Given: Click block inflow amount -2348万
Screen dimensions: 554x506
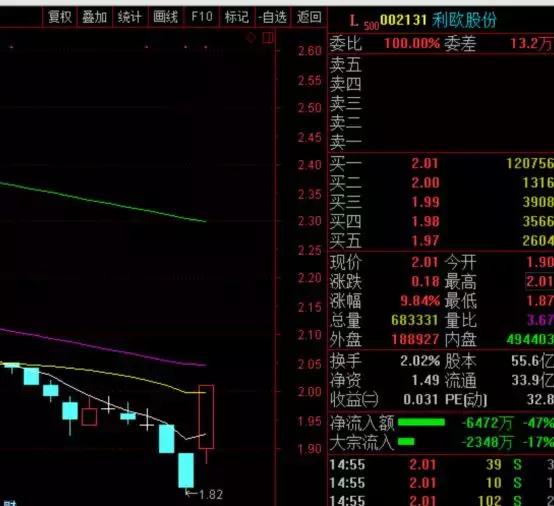Looking at the screenshot, I should pos(488,442).
